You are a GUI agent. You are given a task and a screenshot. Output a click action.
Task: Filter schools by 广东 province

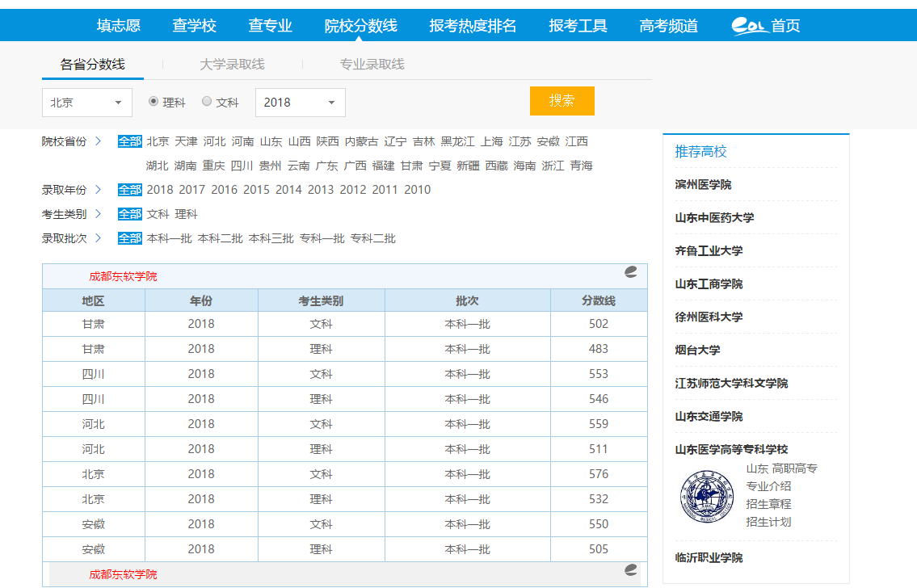point(326,166)
